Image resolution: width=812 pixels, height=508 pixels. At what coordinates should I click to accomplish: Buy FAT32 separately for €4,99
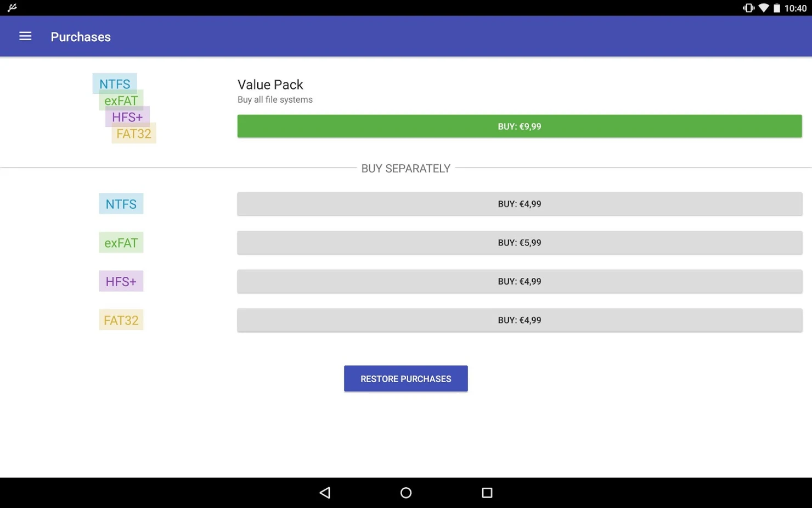point(519,320)
